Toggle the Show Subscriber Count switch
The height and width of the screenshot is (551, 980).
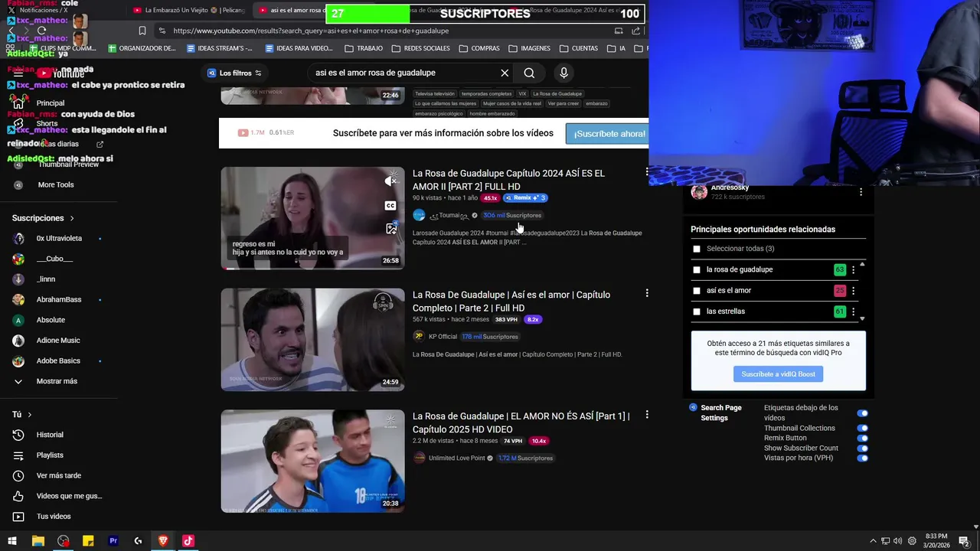click(x=863, y=448)
